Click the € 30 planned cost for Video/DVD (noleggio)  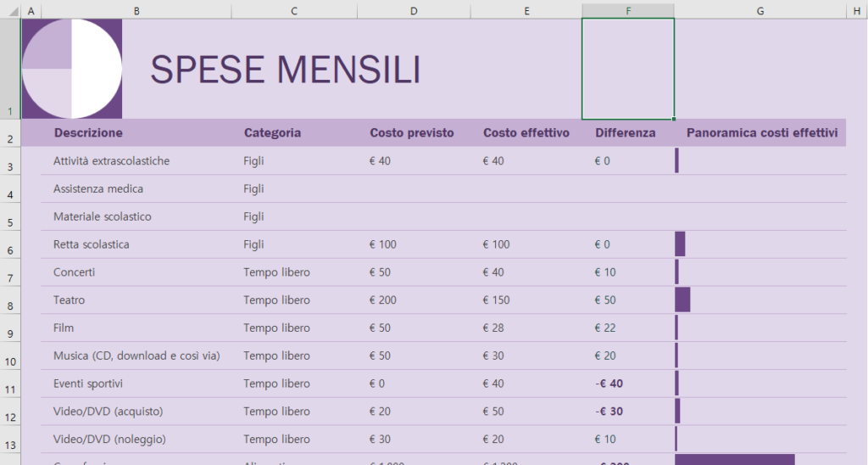(x=380, y=439)
